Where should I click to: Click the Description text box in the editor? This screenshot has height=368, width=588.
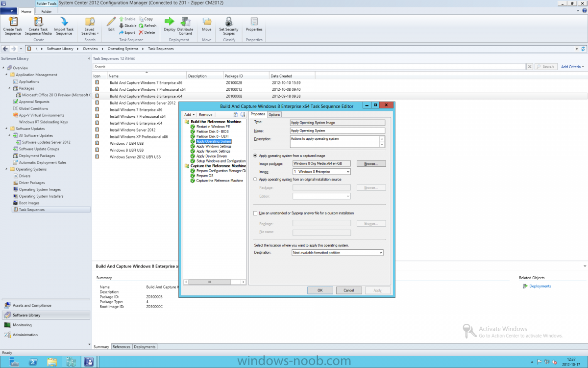(x=335, y=141)
